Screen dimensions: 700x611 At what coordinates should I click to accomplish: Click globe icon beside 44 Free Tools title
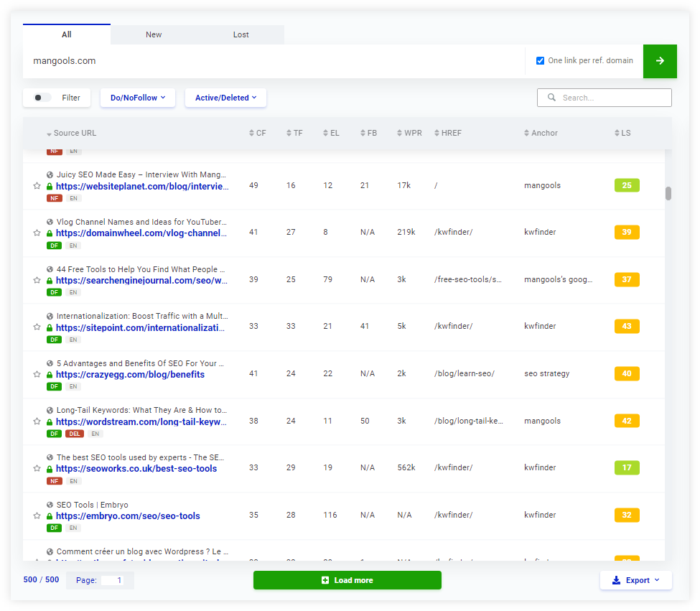(x=50, y=269)
